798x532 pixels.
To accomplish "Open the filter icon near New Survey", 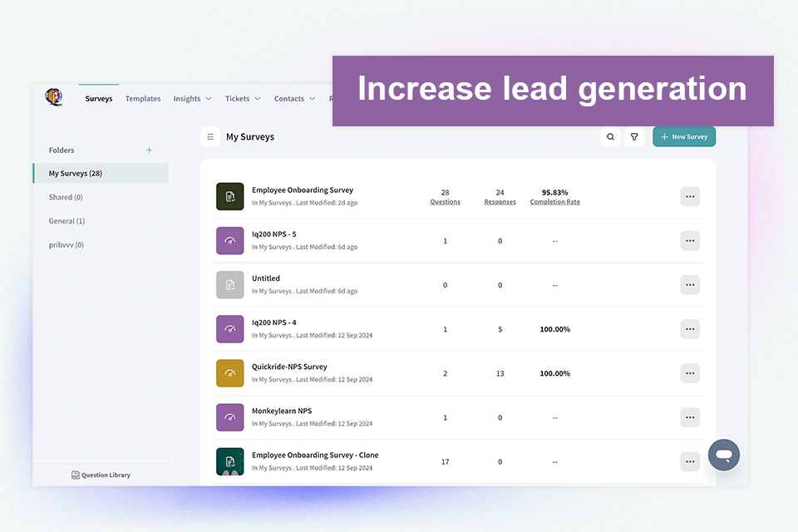I will pyautogui.click(x=634, y=136).
